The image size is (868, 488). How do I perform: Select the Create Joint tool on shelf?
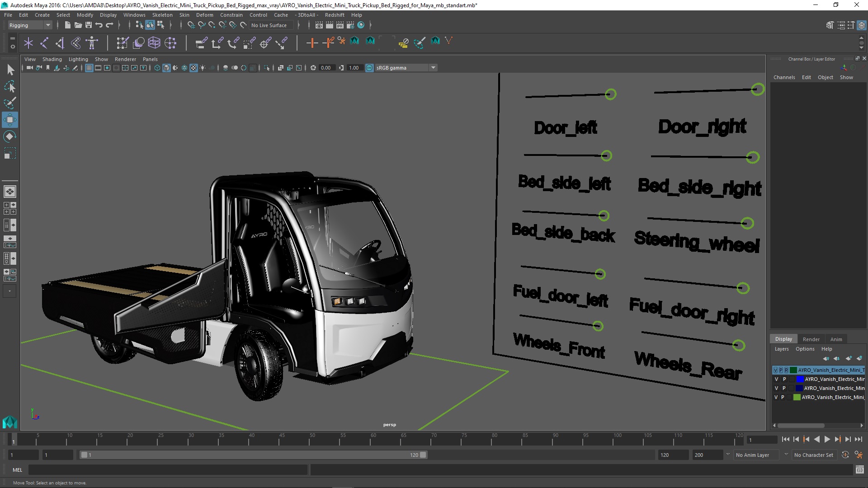[x=44, y=43]
